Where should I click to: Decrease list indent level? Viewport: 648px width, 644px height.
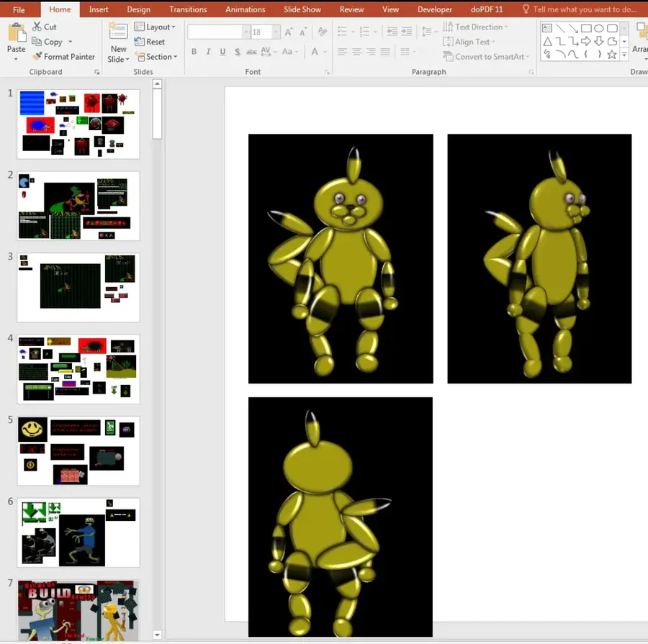coord(392,31)
